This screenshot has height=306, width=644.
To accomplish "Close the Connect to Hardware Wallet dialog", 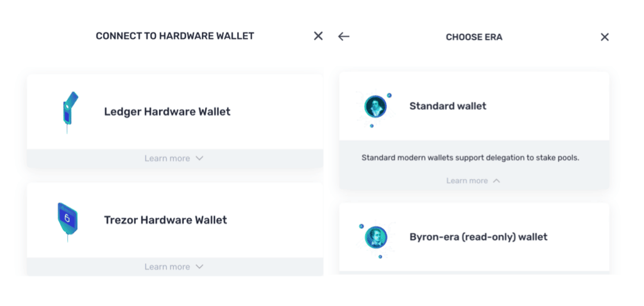I will [x=318, y=36].
